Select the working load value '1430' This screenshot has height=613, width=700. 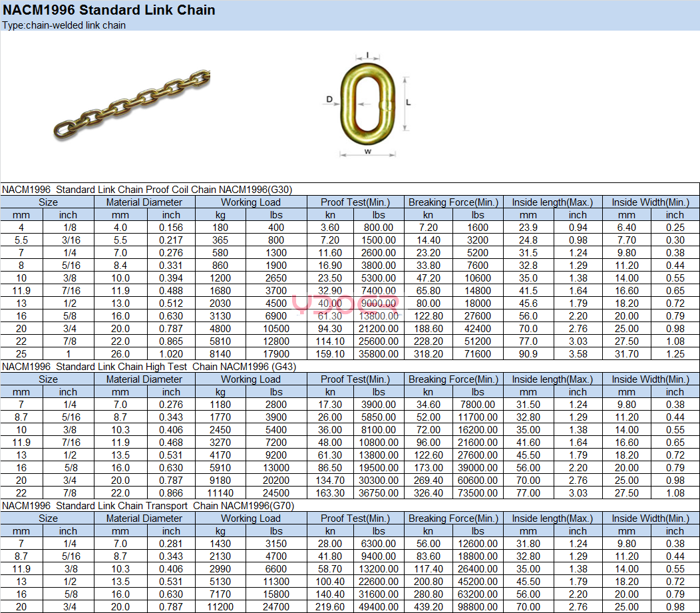pos(220,544)
